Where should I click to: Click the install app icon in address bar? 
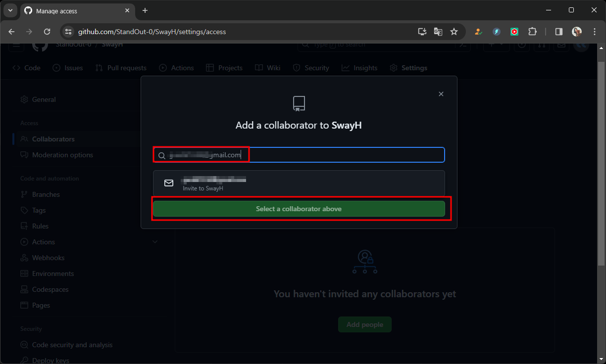click(x=422, y=32)
